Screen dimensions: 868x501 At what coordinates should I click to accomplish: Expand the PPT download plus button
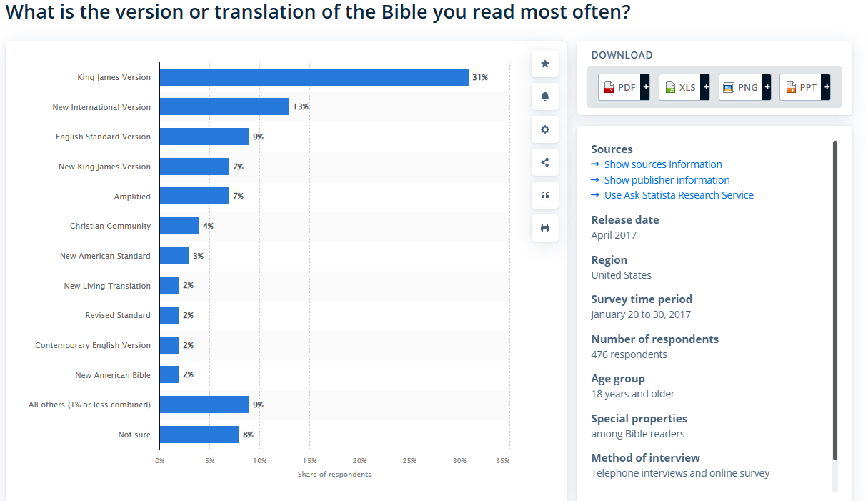826,87
